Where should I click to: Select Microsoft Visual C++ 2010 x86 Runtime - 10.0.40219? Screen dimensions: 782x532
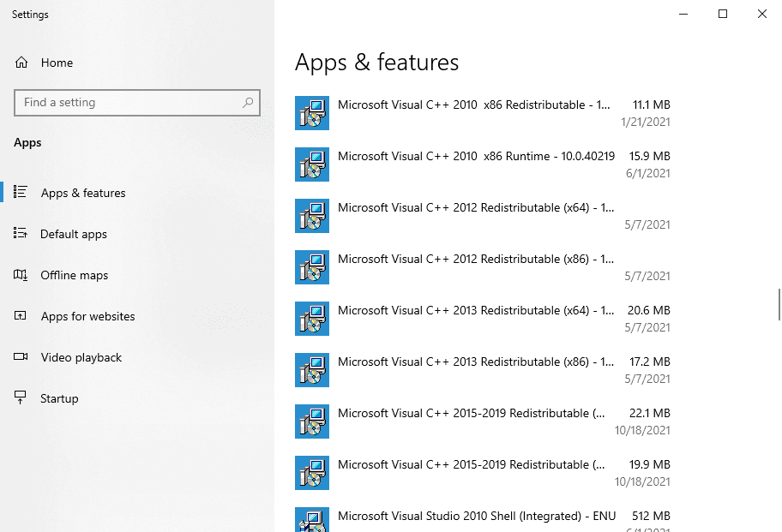pos(476,157)
